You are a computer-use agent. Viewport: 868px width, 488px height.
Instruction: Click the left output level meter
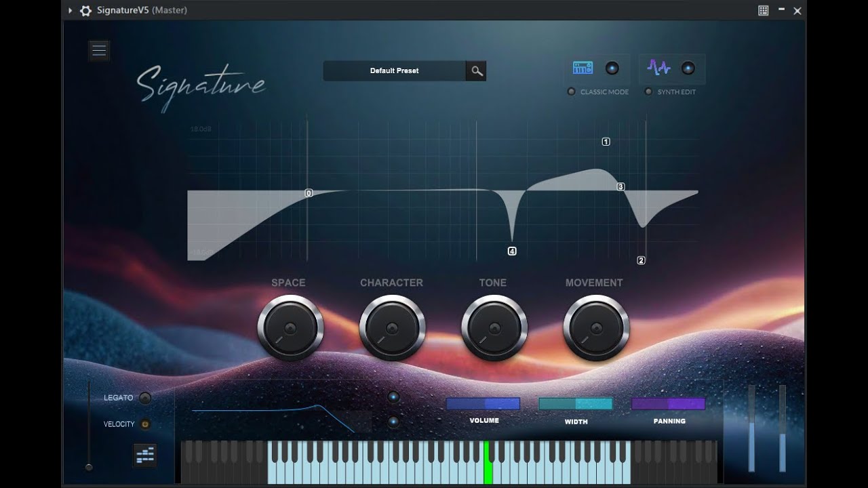click(751, 428)
